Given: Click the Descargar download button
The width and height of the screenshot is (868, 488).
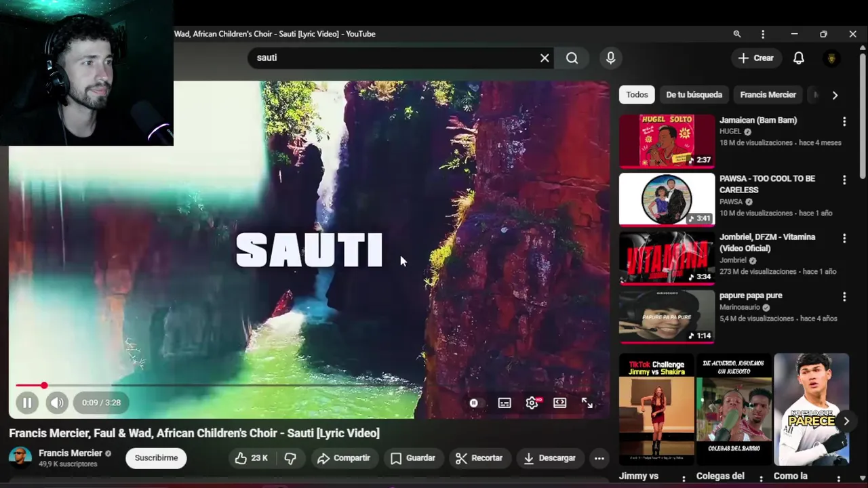Looking at the screenshot, I should point(549,458).
